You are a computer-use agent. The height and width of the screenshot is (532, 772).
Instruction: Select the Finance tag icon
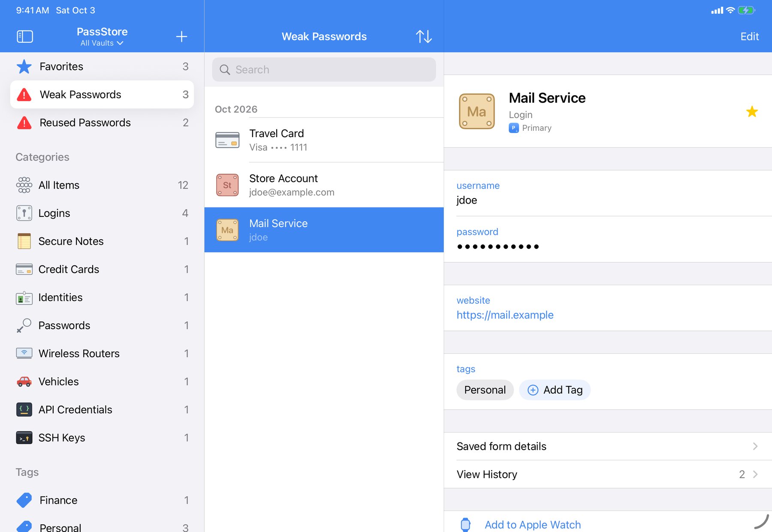point(24,500)
